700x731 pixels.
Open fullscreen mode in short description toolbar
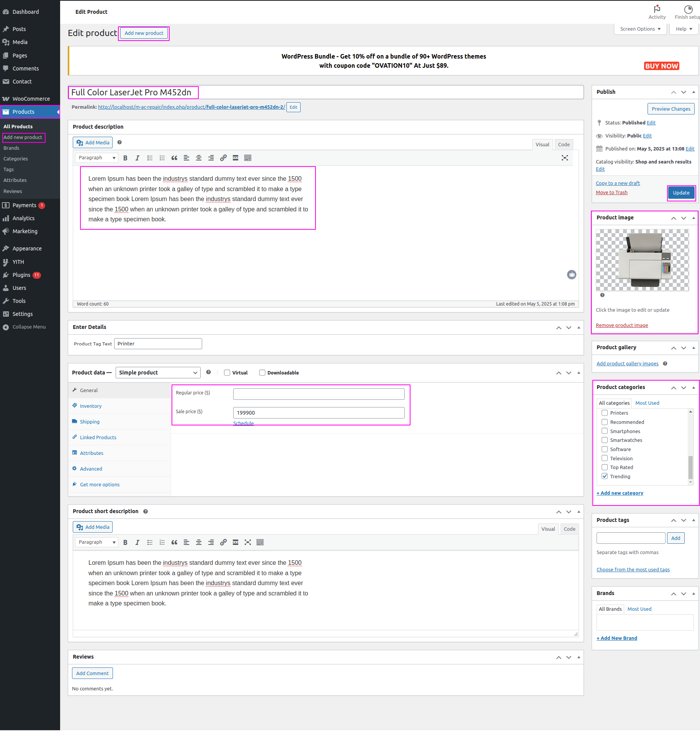248,542
